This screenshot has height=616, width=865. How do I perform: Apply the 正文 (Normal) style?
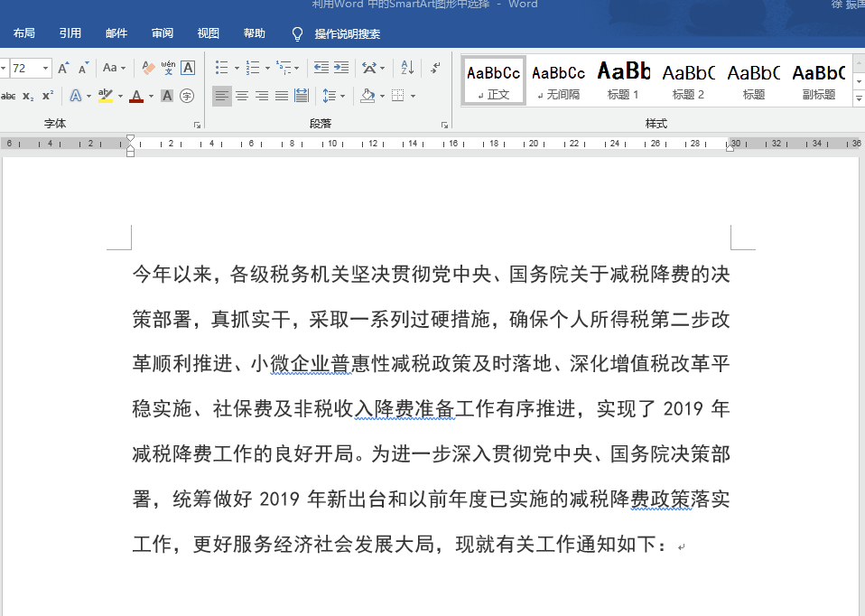tap(494, 81)
